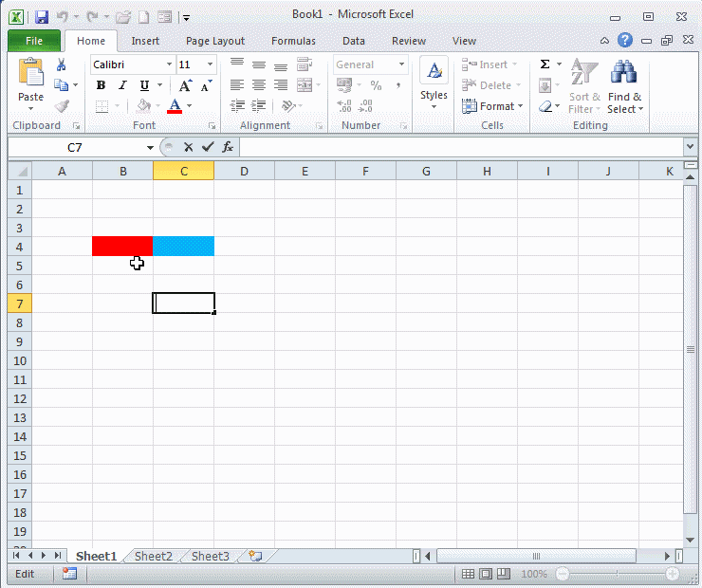Click the Insert Worksheet tab icon

pos(254,557)
